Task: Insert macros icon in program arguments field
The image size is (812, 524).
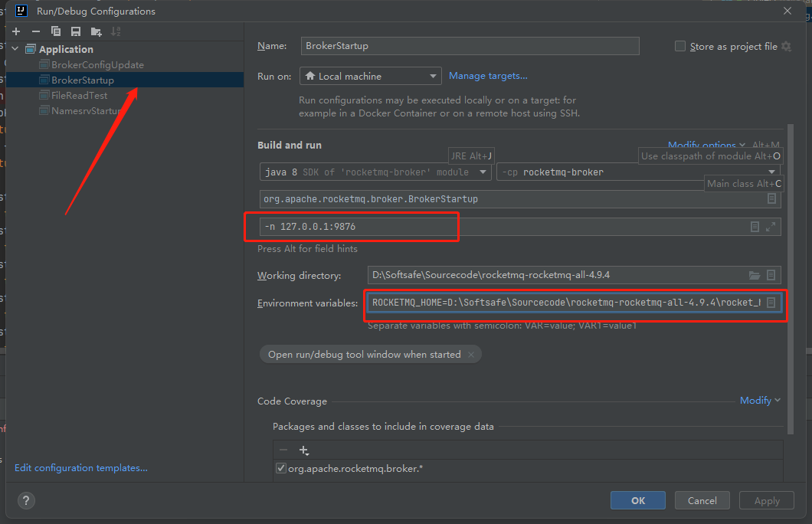Action: [x=755, y=227]
